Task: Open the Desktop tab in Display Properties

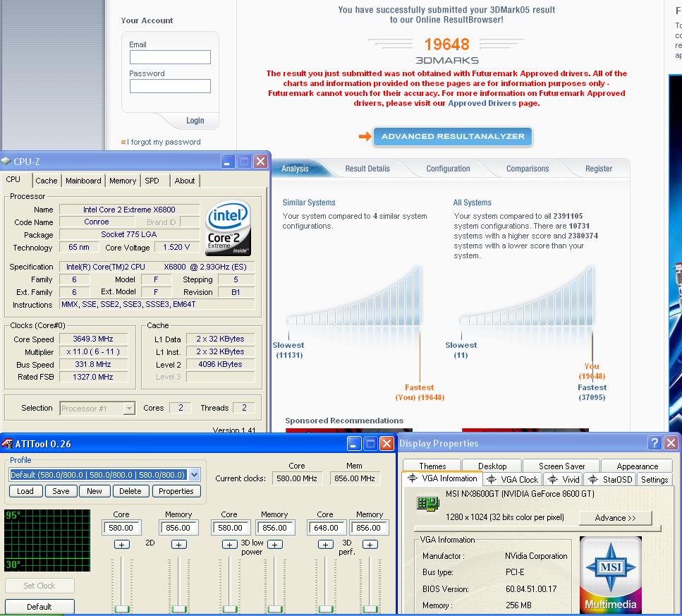Action: (492, 466)
